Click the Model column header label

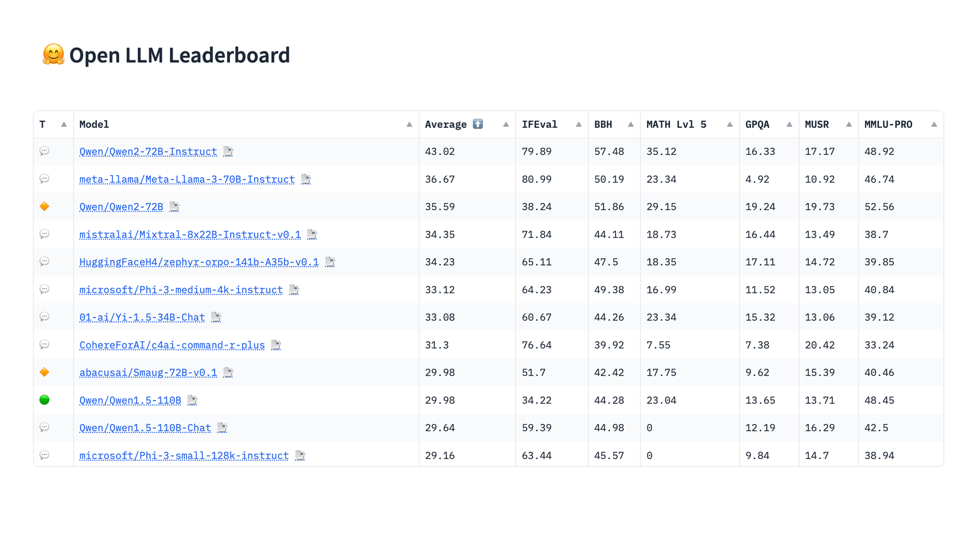pyautogui.click(x=94, y=124)
